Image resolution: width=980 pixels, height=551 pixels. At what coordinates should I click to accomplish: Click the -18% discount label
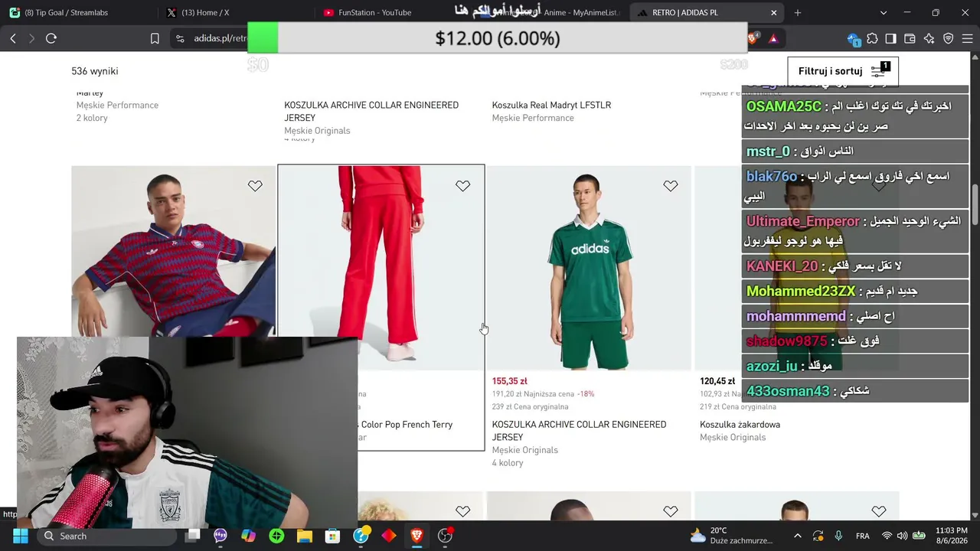tap(586, 394)
